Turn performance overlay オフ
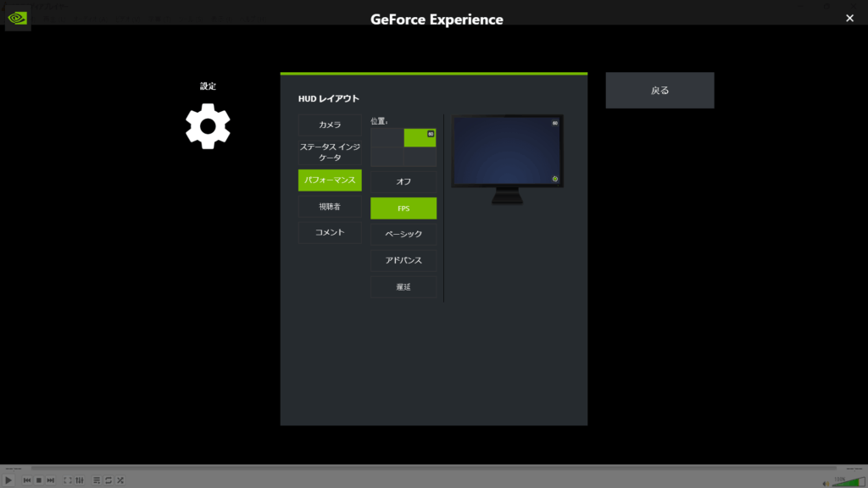The width and height of the screenshot is (868, 488). [x=403, y=181]
